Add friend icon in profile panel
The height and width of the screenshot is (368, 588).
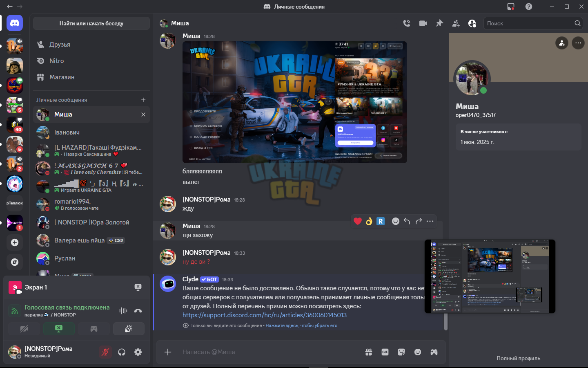[x=562, y=43]
